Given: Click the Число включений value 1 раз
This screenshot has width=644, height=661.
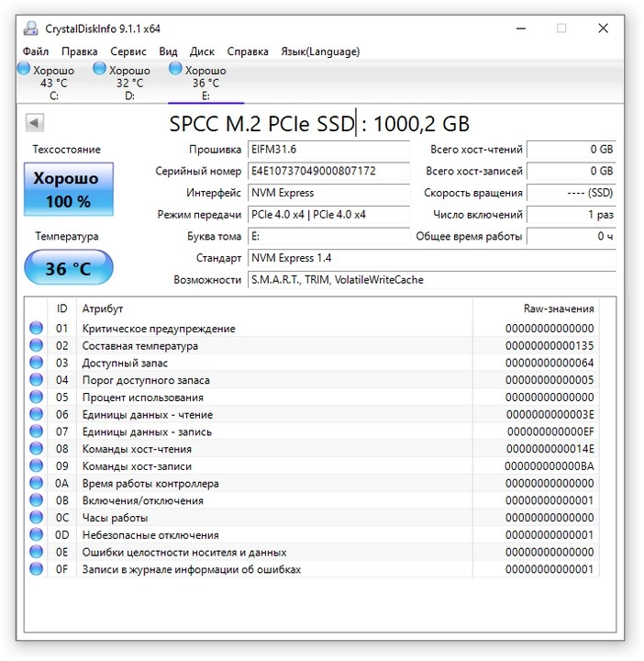Looking at the screenshot, I should tap(572, 215).
